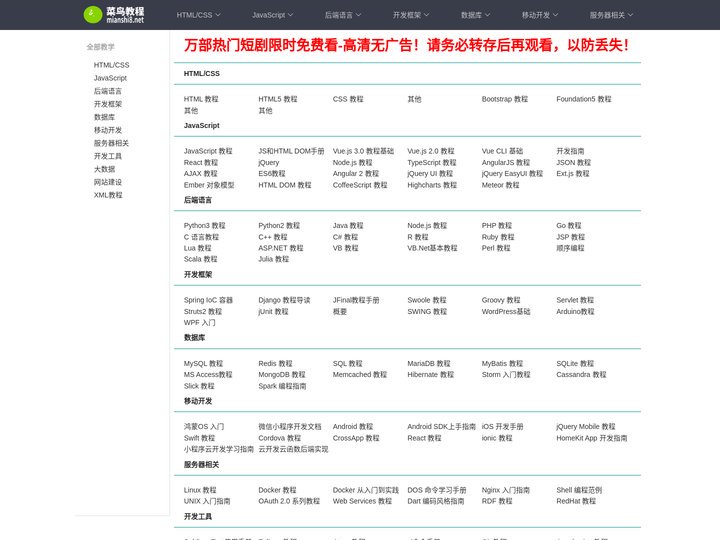Open the React 教程 link under JavaScript

[x=201, y=163]
